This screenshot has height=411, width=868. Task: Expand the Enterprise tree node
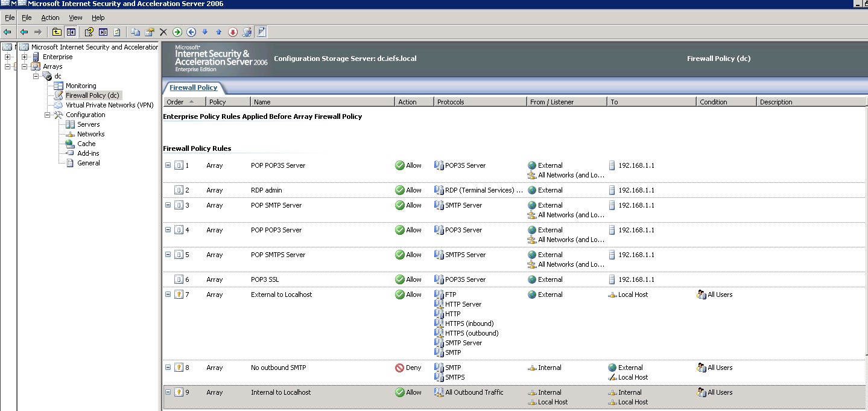[x=25, y=57]
